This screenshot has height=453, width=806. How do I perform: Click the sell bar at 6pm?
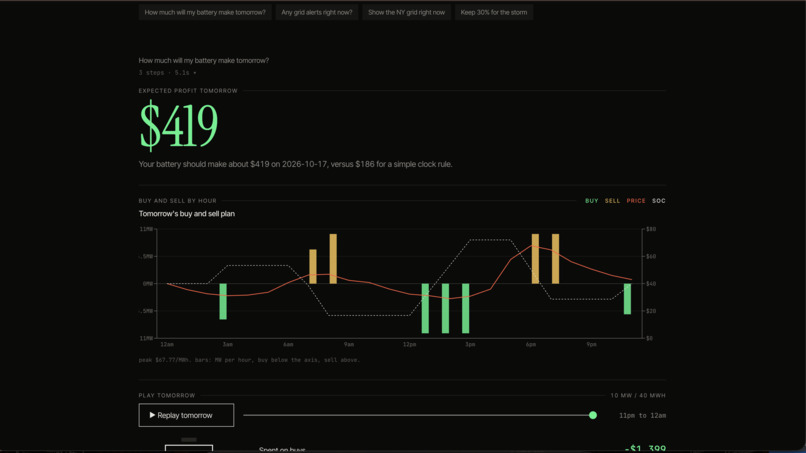[535, 259]
